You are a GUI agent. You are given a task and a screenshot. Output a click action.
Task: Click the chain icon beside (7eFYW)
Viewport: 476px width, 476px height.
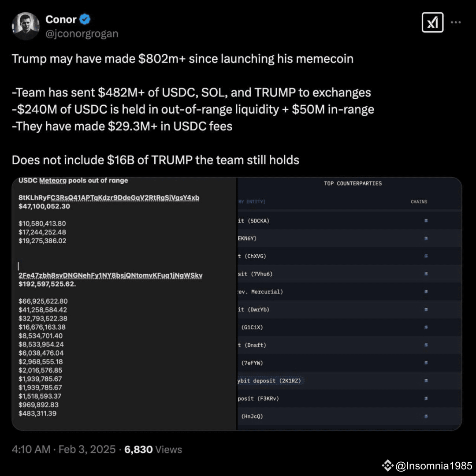(426, 363)
